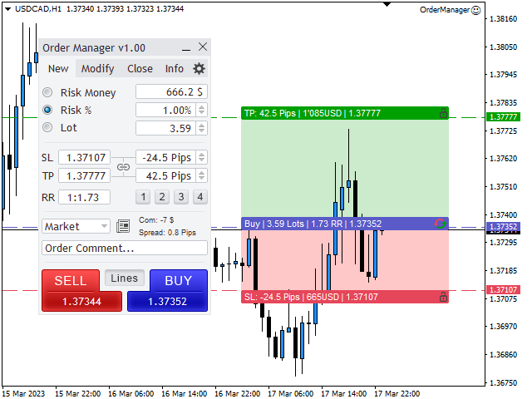The width and height of the screenshot is (532, 399).
Task: Click the 17 Mar 06:00 time axis label
Action: click(x=290, y=393)
